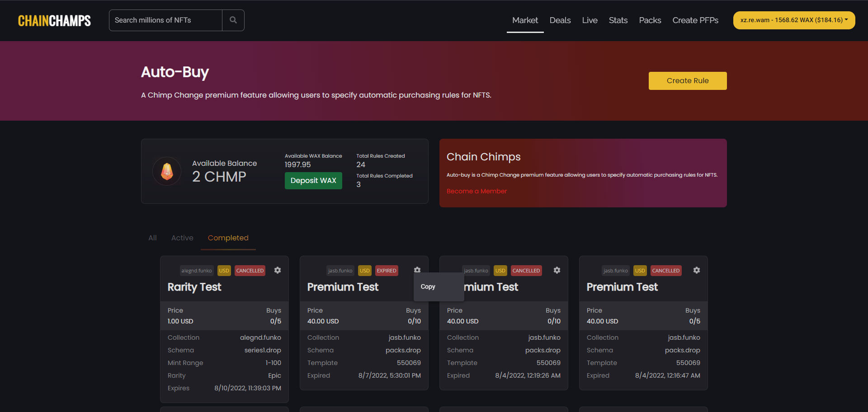Open gear menu on 12:16:47 AM card
This screenshot has width=868, height=412.
click(697, 270)
